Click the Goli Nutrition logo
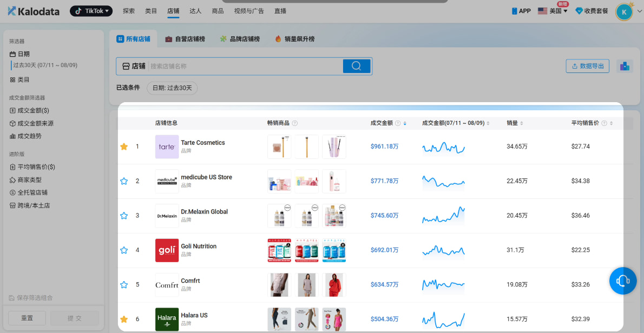This screenshot has height=333, width=644. point(167,250)
